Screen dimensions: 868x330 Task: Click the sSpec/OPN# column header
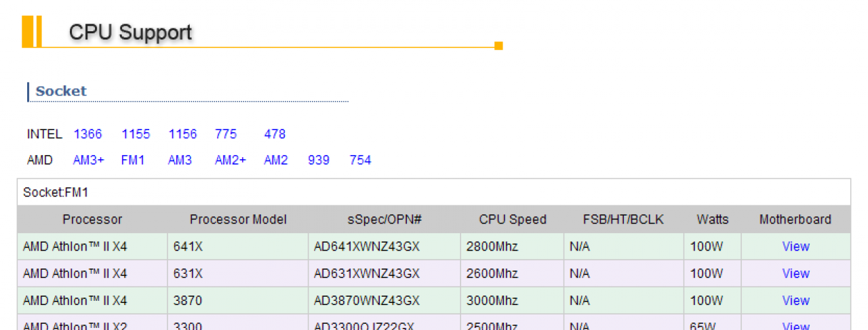pos(384,220)
